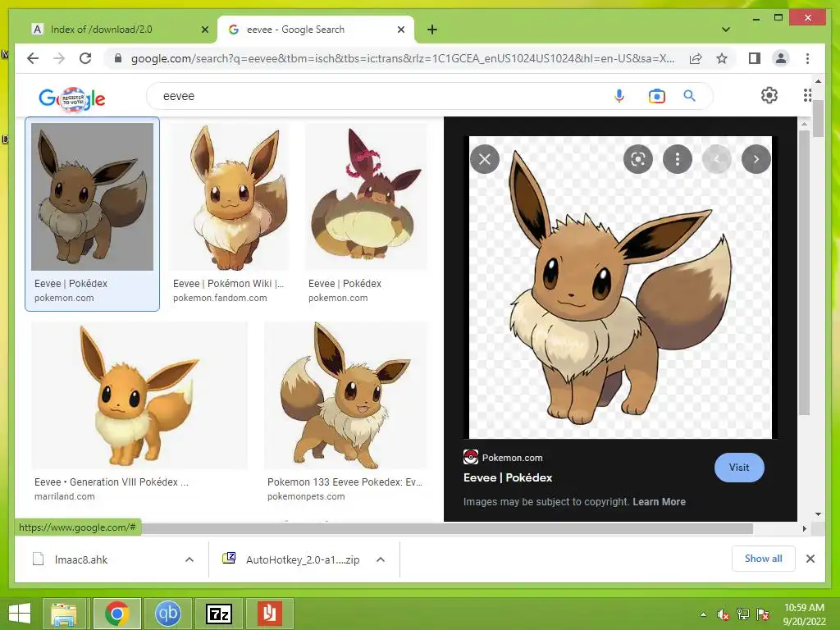Screen dimensions: 840x630
Task: Click the address bar URL
Action: pyautogui.click(x=403, y=58)
